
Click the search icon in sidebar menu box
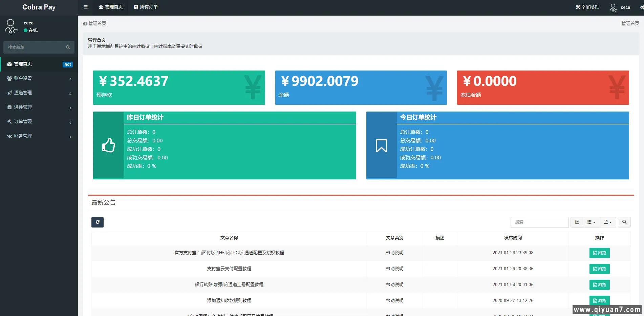click(68, 47)
